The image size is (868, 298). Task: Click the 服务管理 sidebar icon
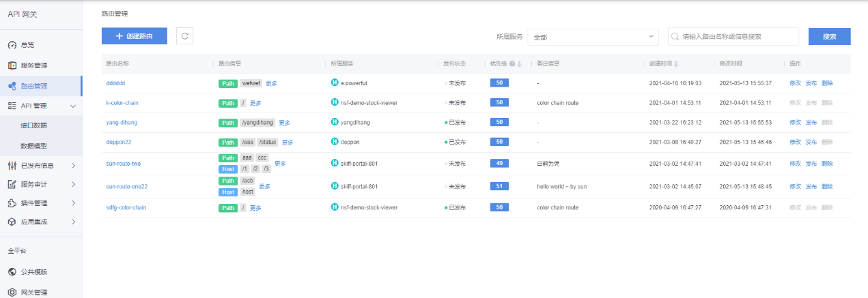pyautogui.click(x=12, y=65)
